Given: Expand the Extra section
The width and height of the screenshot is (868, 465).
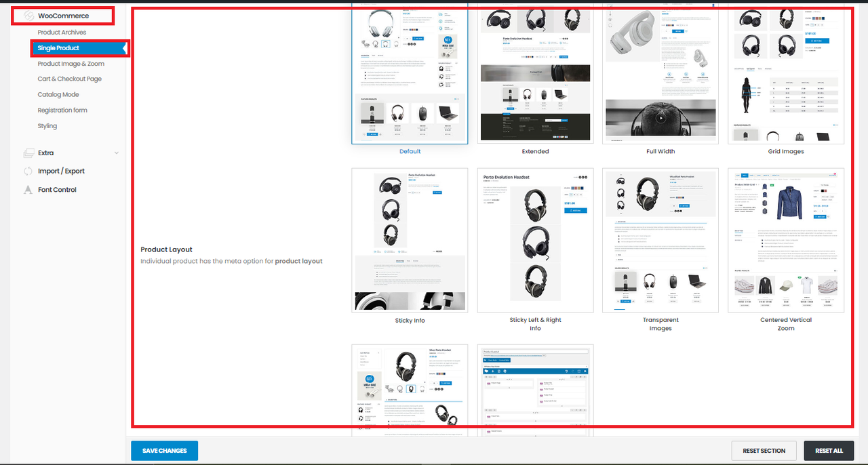Looking at the screenshot, I should (45, 153).
